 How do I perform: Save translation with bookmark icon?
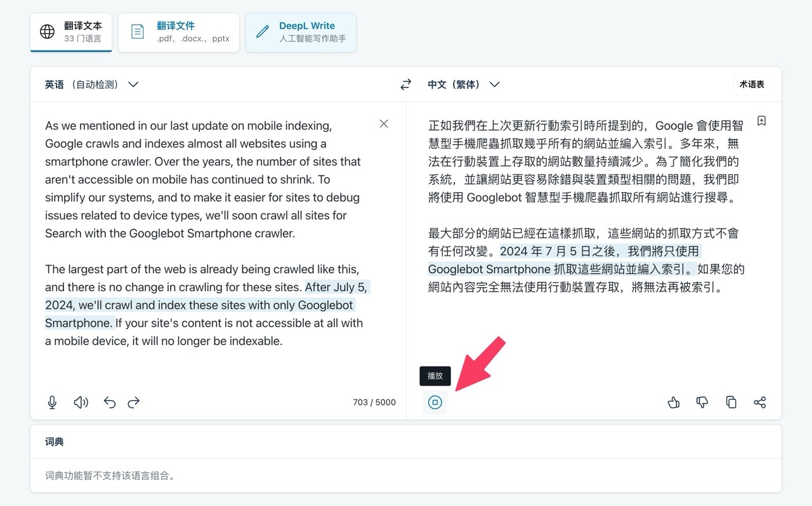tap(761, 120)
